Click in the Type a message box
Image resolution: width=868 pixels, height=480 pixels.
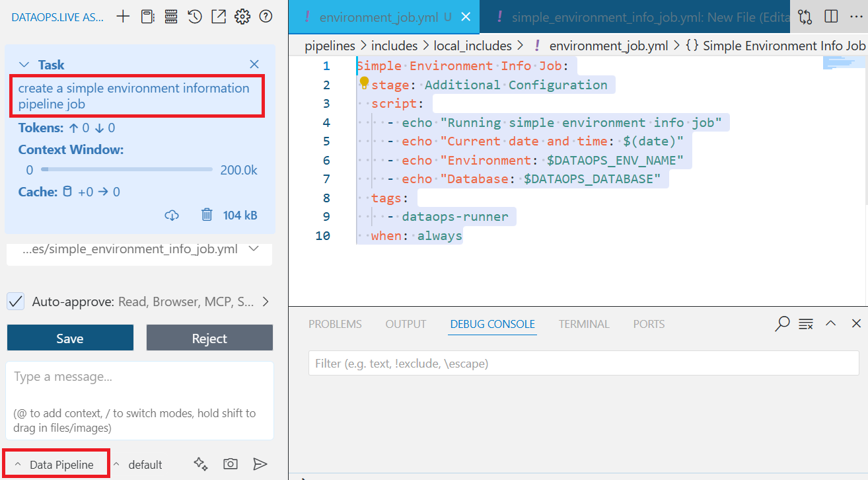[139, 400]
